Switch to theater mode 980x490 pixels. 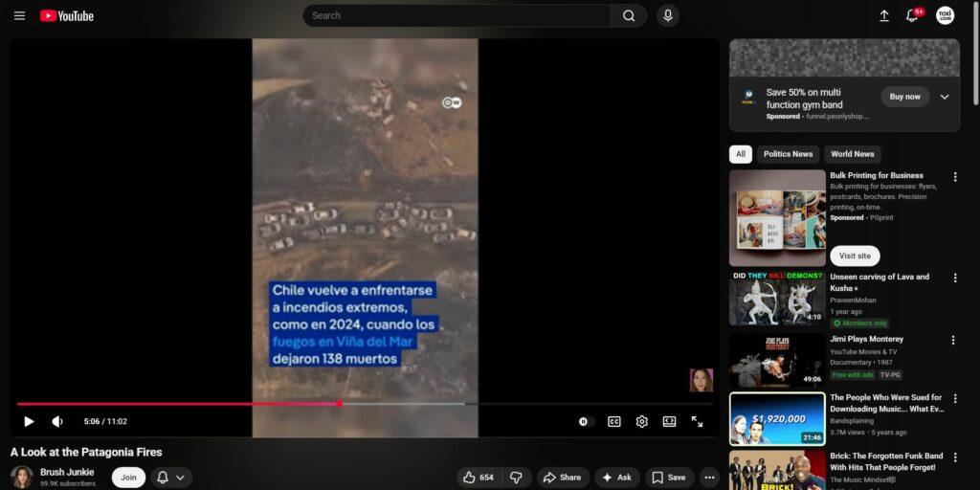click(x=669, y=421)
